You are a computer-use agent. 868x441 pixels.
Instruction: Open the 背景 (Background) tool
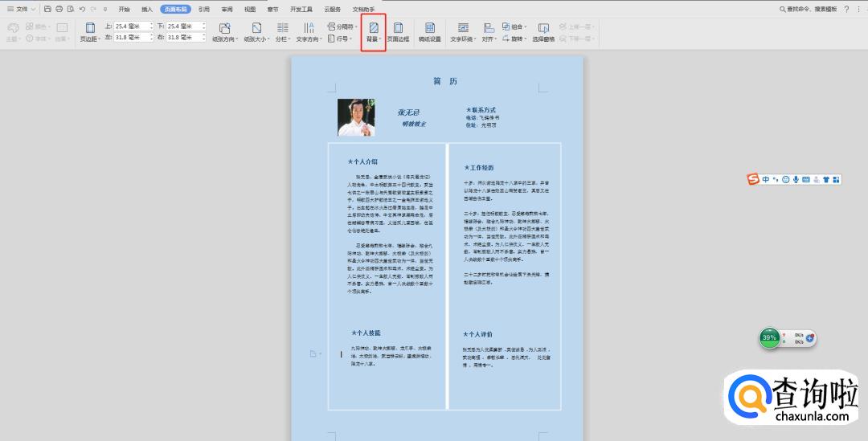[374, 33]
